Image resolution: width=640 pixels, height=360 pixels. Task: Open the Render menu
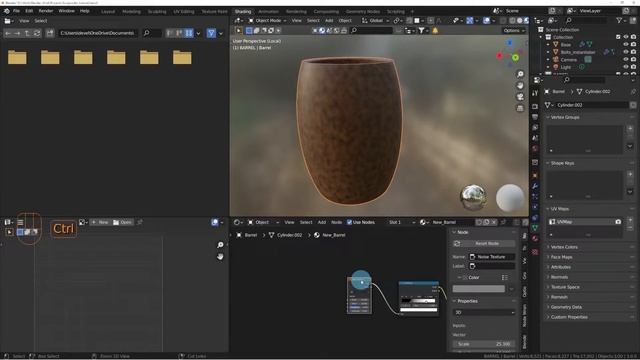46,11
